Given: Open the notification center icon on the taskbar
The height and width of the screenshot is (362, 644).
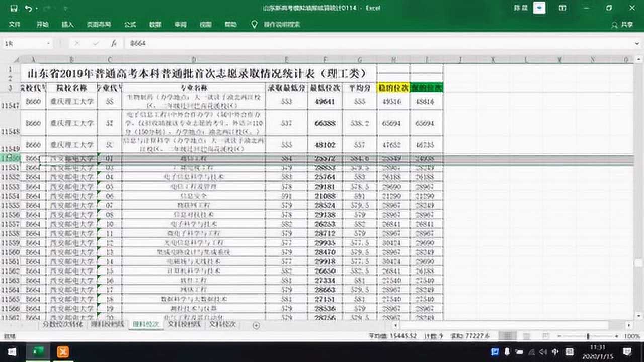Looking at the screenshot, I should (627, 351).
